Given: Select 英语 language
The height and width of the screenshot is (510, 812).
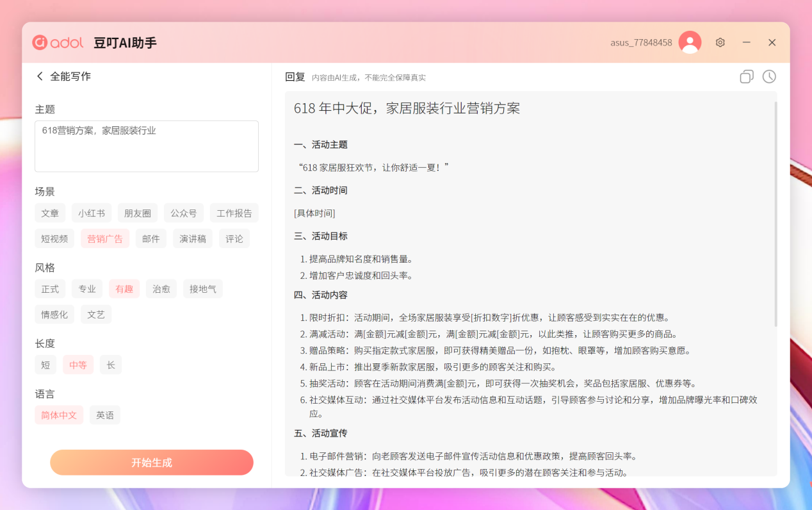Looking at the screenshot, I should point(105,415).
